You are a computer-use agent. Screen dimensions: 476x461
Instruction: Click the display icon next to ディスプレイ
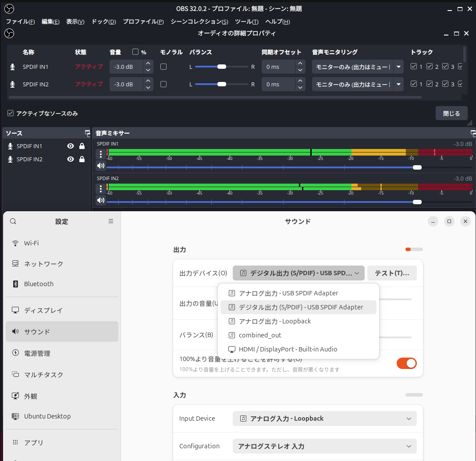(x=15, y=310)
